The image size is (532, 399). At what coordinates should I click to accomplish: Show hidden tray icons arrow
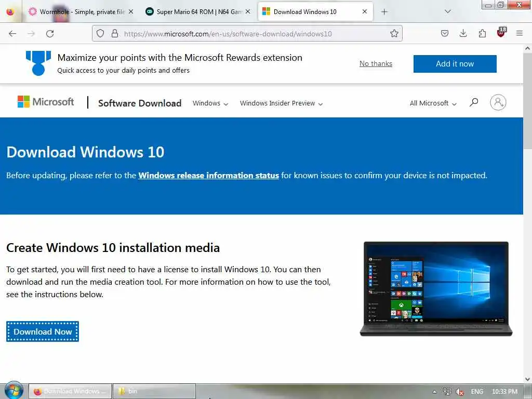pos(434,392)
